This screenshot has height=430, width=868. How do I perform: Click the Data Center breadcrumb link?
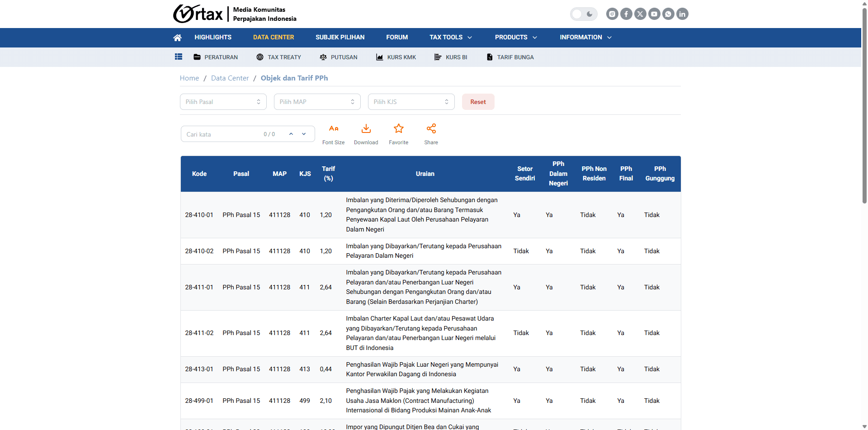pos(230,78)
